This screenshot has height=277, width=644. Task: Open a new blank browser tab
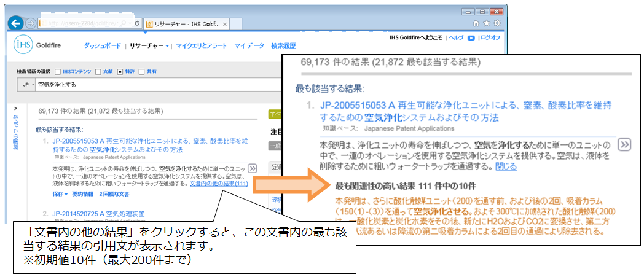[x=236, y=24]
